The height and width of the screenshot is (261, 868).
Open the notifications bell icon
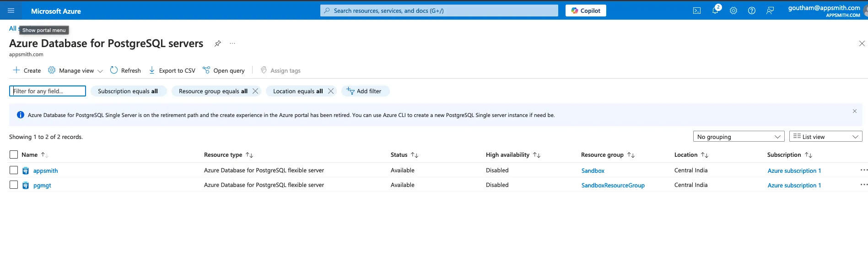coord(715,11)
